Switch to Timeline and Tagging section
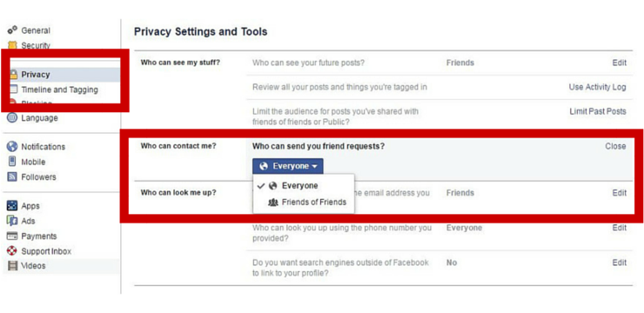Screen dimensions: 644x313 (x=59, y=90)
